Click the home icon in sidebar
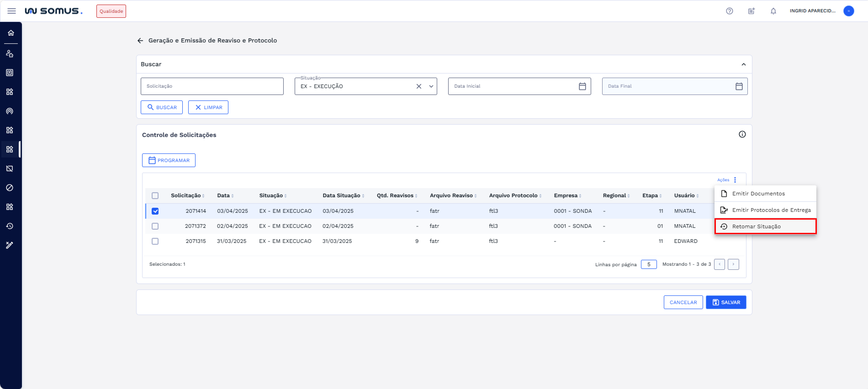 point(11,33)
